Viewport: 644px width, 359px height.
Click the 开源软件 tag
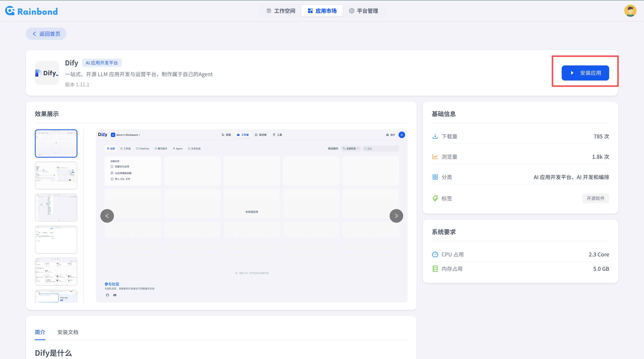(595, 198)
